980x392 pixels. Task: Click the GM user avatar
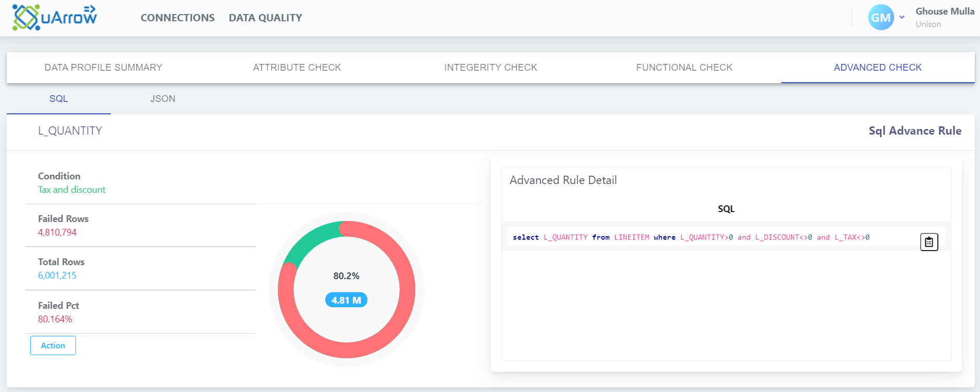click(x=881, y=17)
